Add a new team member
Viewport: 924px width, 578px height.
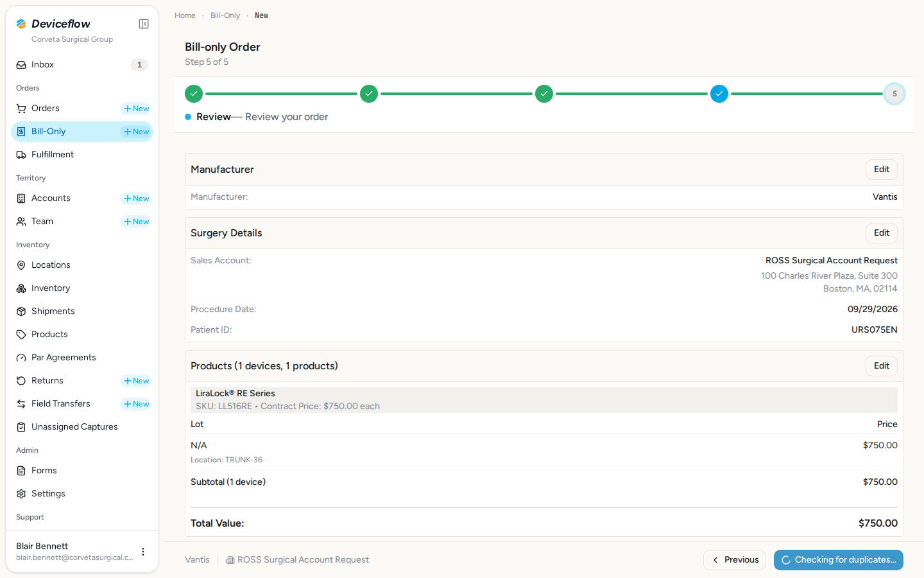tap(136, 222)
